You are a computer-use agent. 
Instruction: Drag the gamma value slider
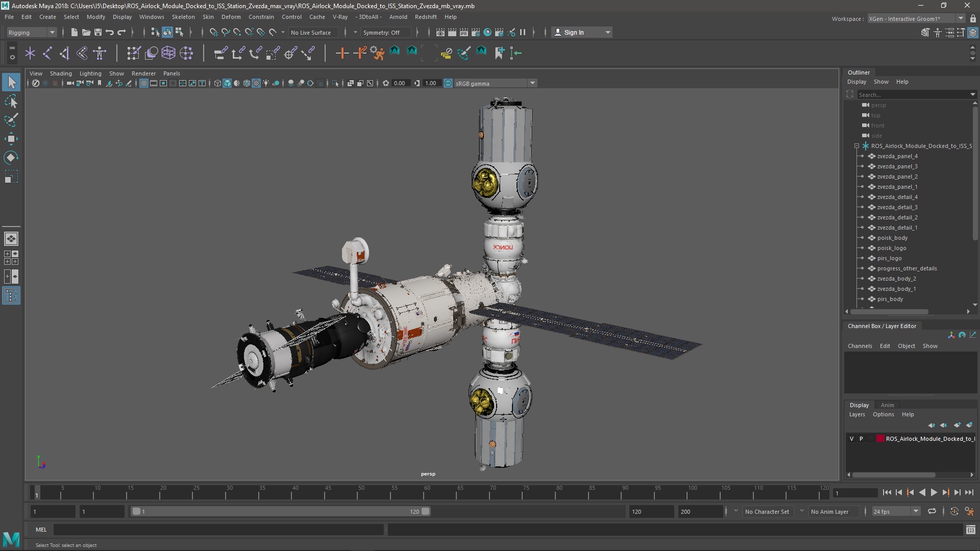pos(431,84)
